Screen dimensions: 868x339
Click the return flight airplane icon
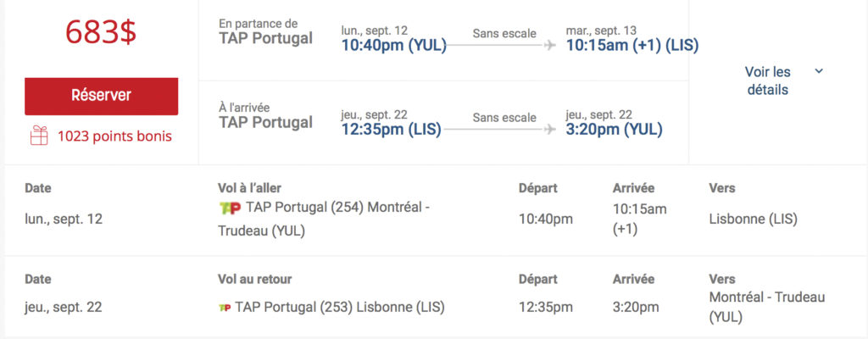click(550, 129)
